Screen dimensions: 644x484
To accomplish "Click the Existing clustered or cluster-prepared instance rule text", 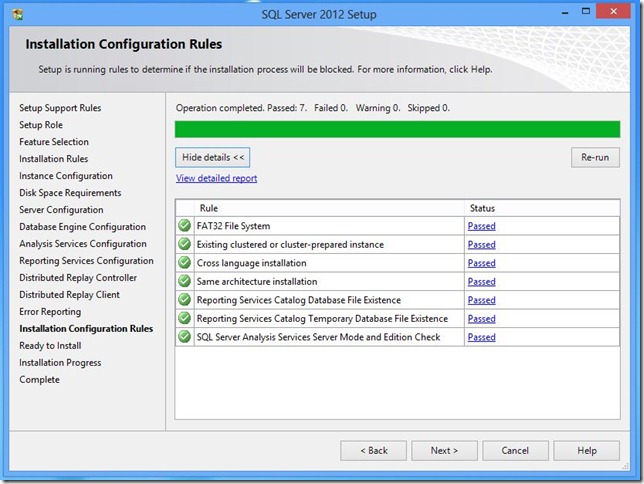I will click(x=290, y=244).
